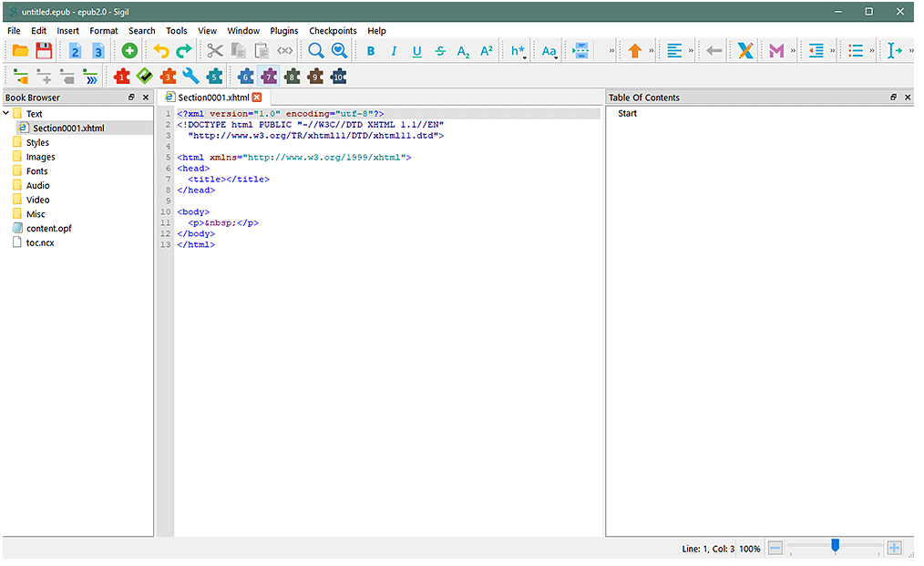The height and width of the screenshot is (566, 924).
Task: Expand overflow next to decrease indent icon
Action: click(833, 51)
